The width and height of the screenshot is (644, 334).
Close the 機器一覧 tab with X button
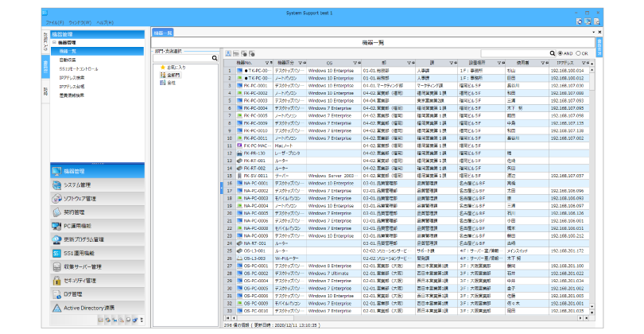599,32
